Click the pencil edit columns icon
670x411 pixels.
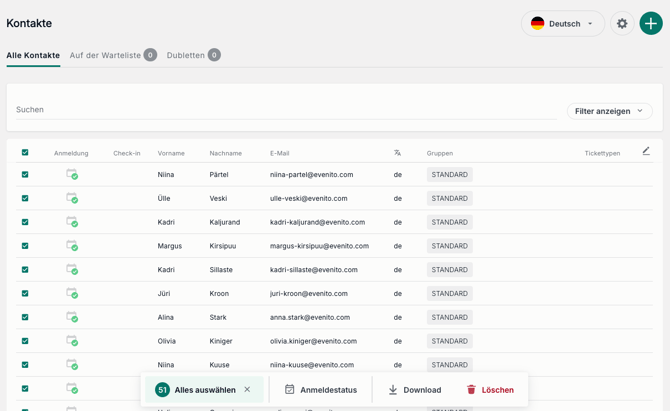[646, 152]
